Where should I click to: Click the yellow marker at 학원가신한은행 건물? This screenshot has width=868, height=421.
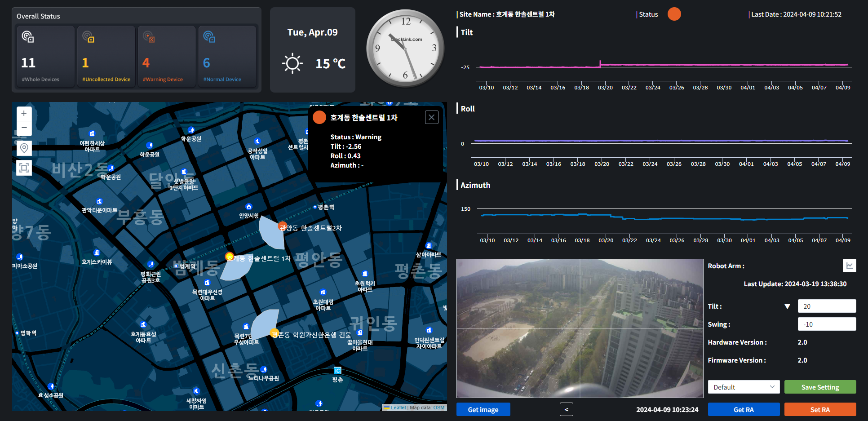click(x=274, y=333)
